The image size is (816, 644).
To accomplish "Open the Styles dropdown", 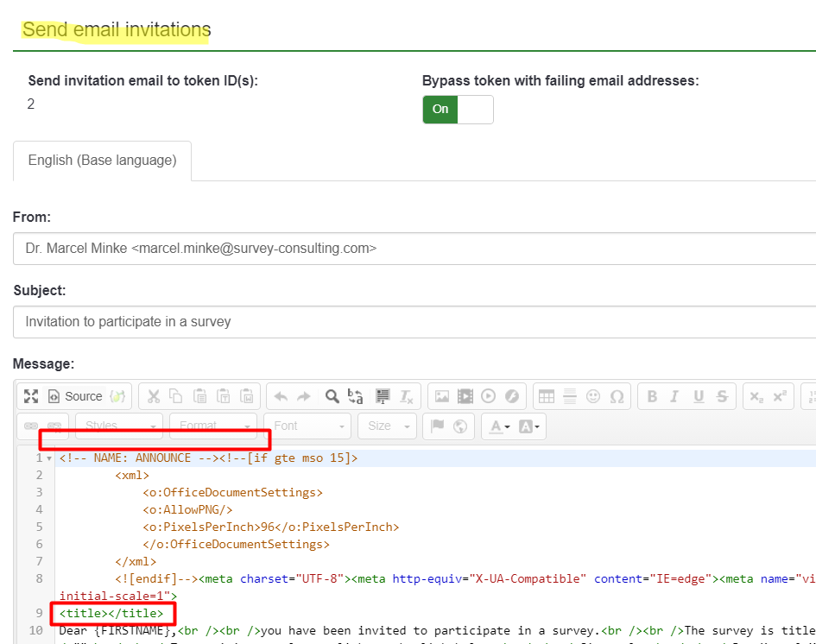I will 119,426.
